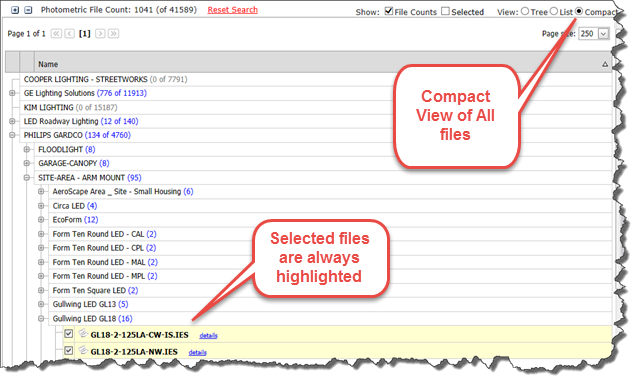640x384 pixels.
Task: Open details link for GL18-2-125LA-CW-IS.IES
Action: tap(208, 335)
